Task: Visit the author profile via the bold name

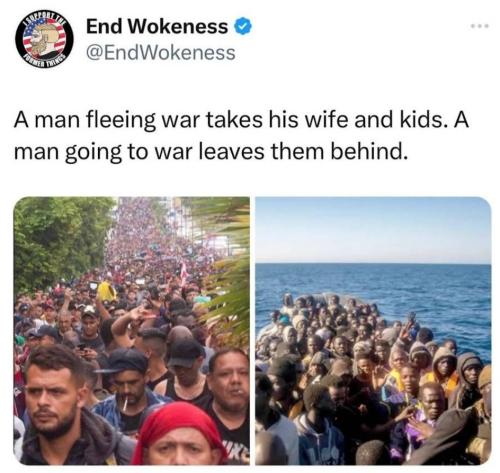Action: [x=157, y=26]
